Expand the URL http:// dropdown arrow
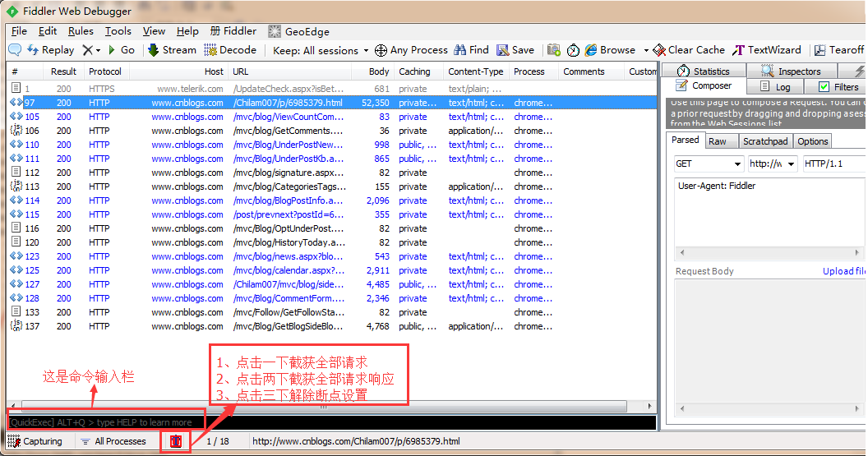Image resolution: width=868 pixels, height=456 pixels. click(791, 164)
